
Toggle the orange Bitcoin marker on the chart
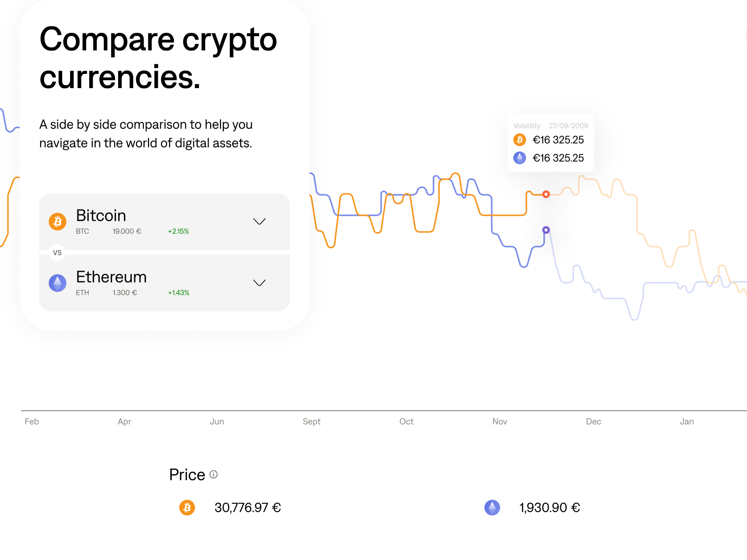pos(546,194)
